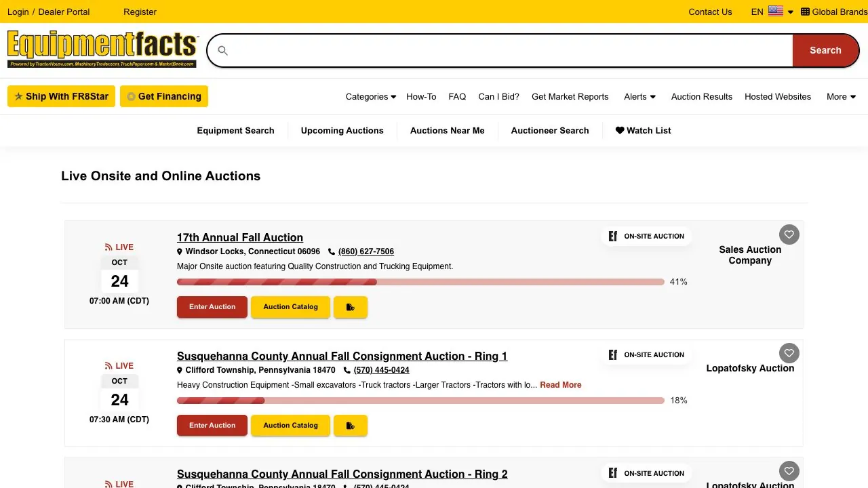Select the Upcoming Auctions tab
Screen dimensions: 868x488
342,131
